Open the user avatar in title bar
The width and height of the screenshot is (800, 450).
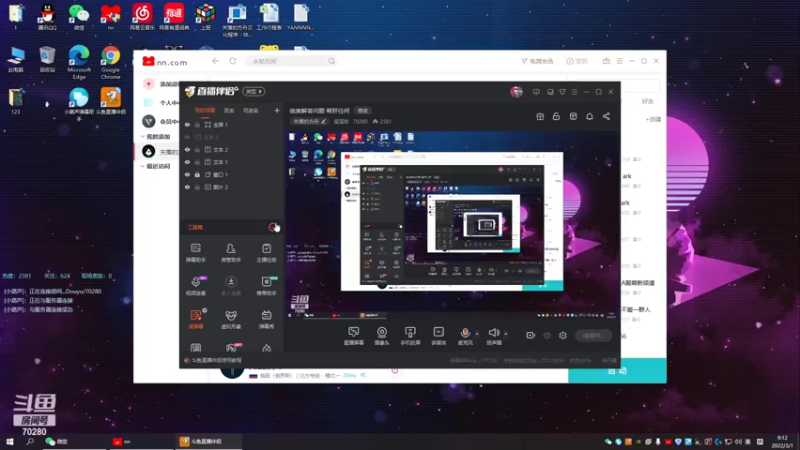pyautogui.click(x=516, y=92)
